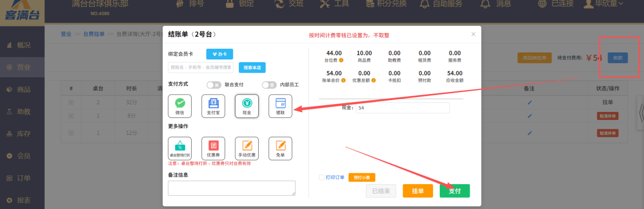
Task: Go to 订单 orders in sidebar
Action: pyautogui.click(x=22, y=178)
